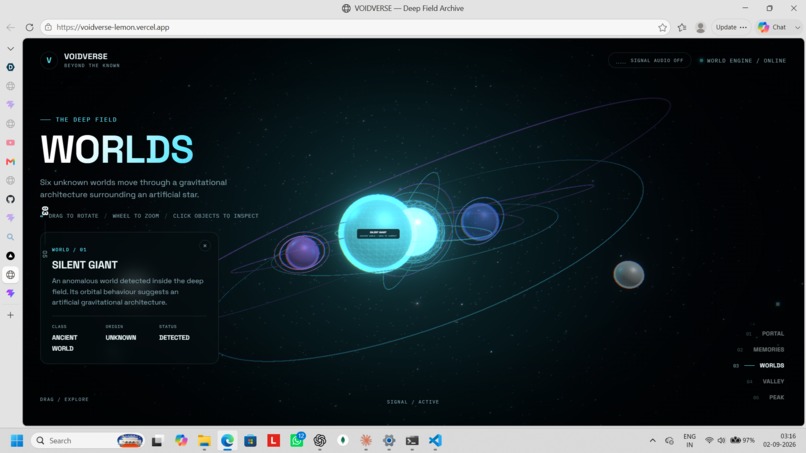Expand the chevron beside Chat

[x=797, y=27]
